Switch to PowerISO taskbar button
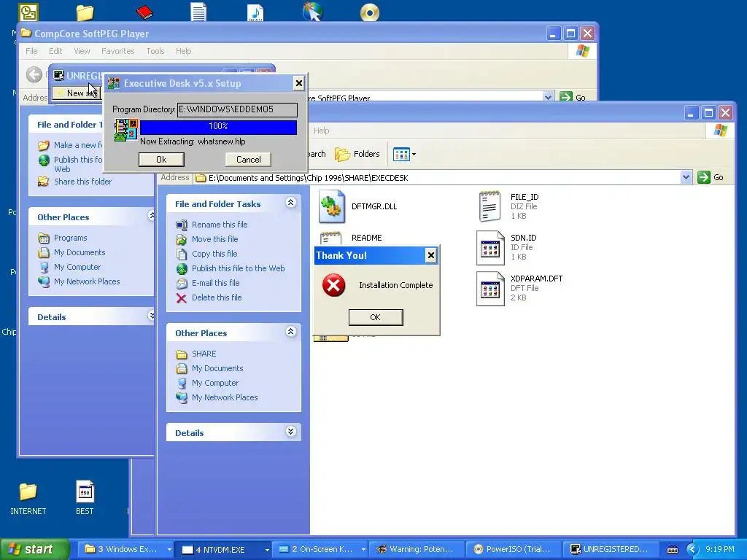Viewport: 747px width, 560px height. point(513,549)
